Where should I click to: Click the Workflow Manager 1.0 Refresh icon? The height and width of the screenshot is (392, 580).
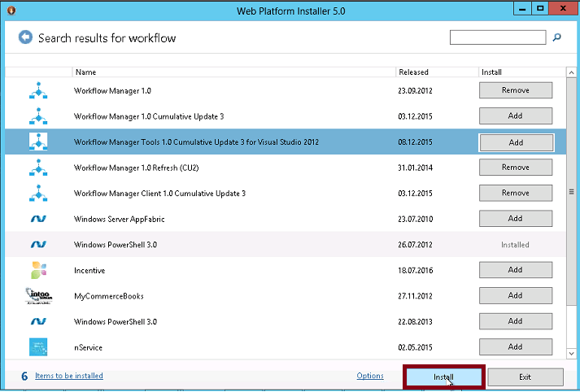click(38, 168)
